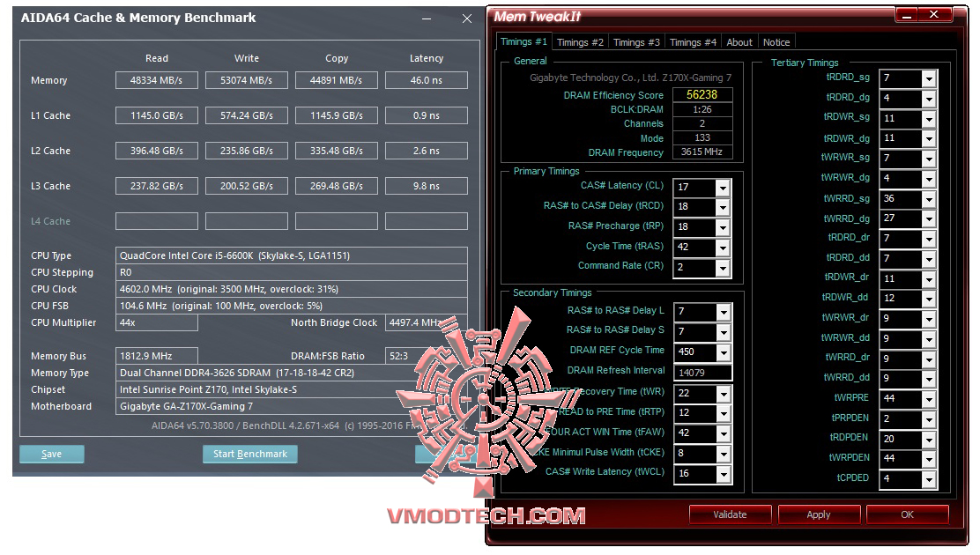Click the DRAM Refresh Interval field
The height and width of the screenshot is (555, 980).
(702, 373)
